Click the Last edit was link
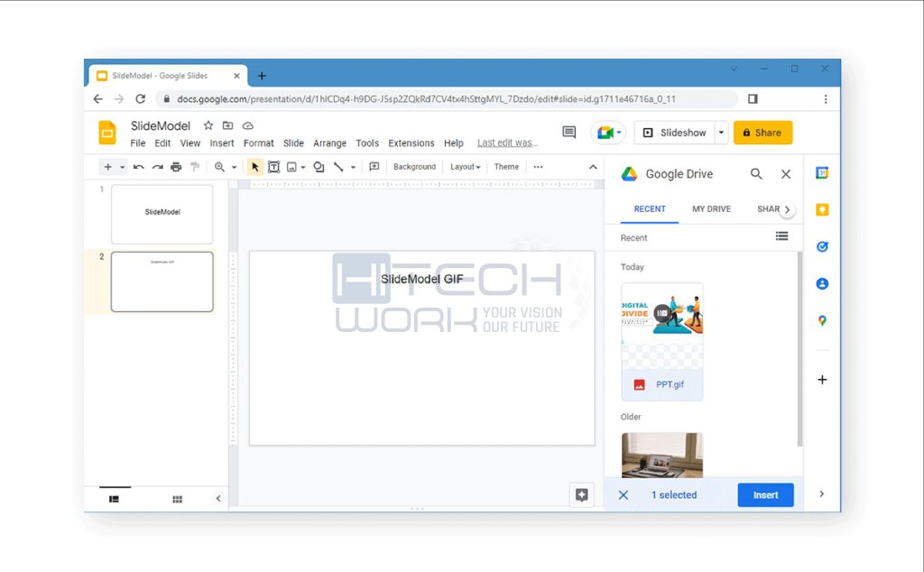 pos(507,143)
